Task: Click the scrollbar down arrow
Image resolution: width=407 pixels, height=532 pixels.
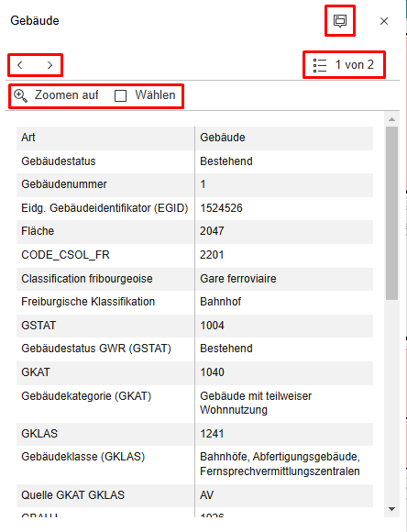Action: [391, 508]
